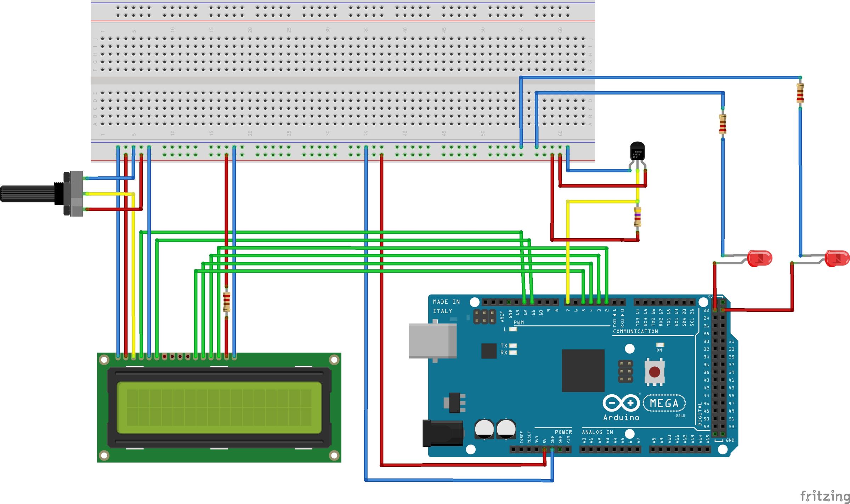Click the red reset button on Arduino
850x504 pixels.
[654, 372]
